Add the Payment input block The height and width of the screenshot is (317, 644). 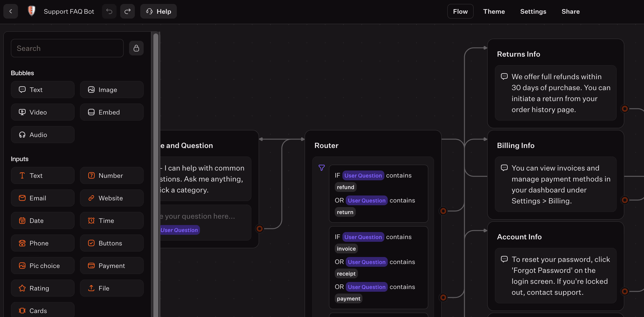click(112, 266)
